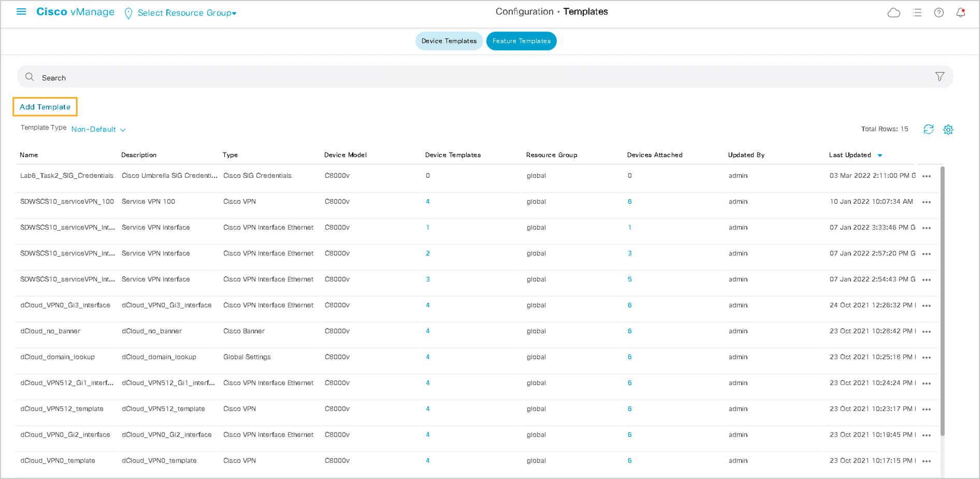980x479 pixels.
Task: Open more actions for dCloud_VPN0_Gi3_interface row
Action: click(927, 306)
